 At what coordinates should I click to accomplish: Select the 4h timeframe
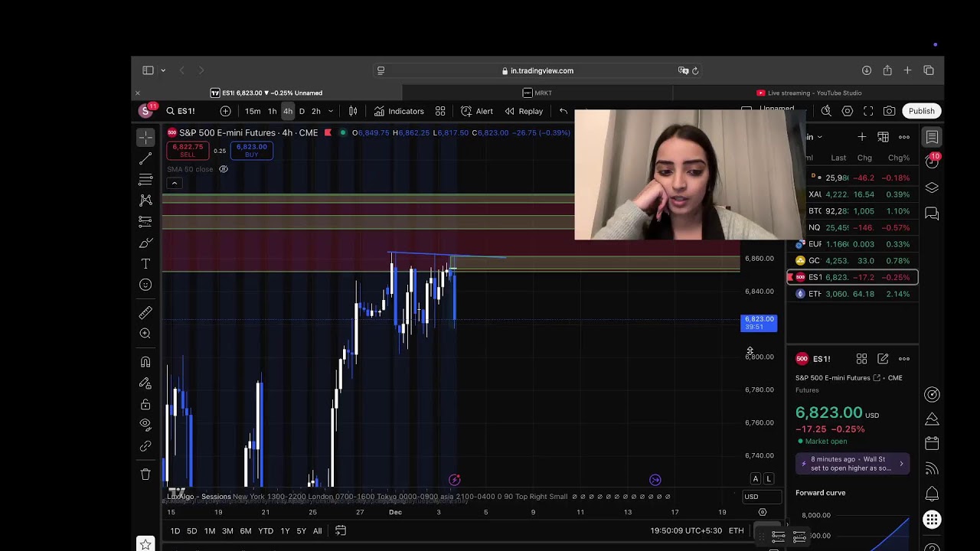pyautogui.click(x=288, y=111)
